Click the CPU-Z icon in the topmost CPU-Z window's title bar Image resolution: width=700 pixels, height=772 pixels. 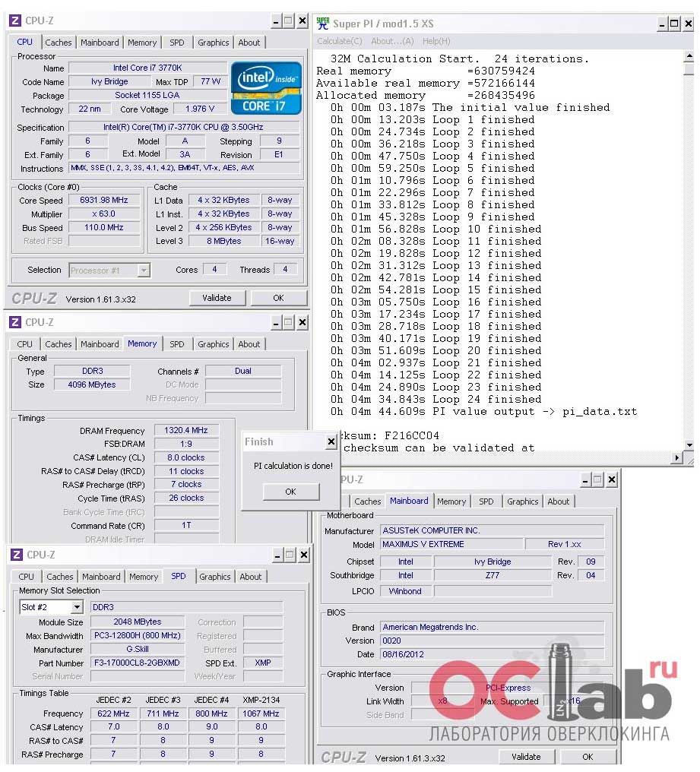coord(16,21)
